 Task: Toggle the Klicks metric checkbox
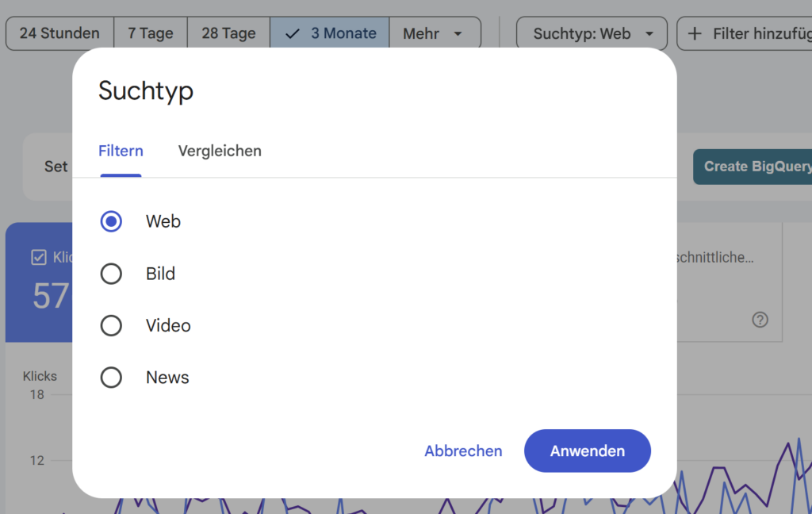point(39,257)
